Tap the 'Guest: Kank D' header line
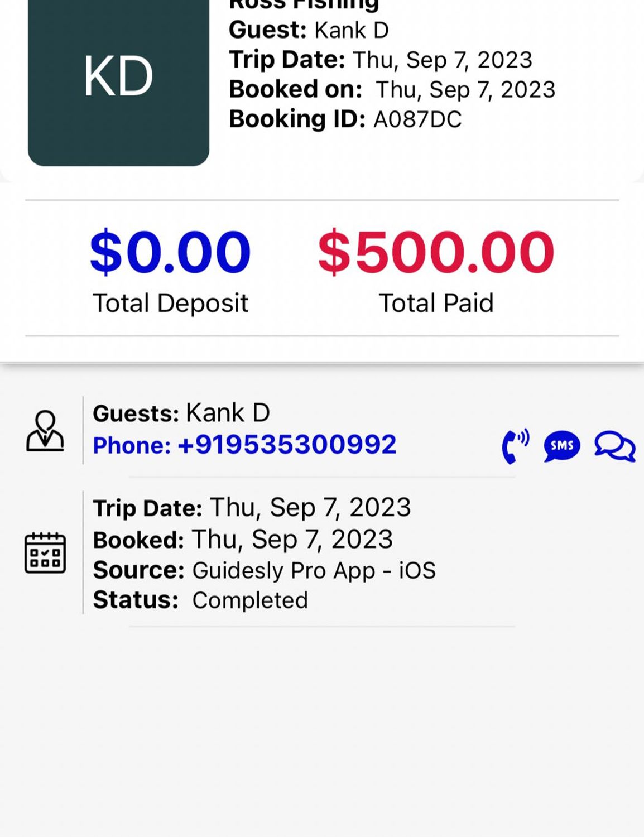The image size is (644, 837). (x=309, y=30)
